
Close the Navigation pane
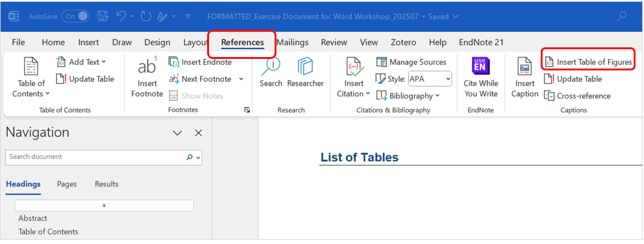198,133
